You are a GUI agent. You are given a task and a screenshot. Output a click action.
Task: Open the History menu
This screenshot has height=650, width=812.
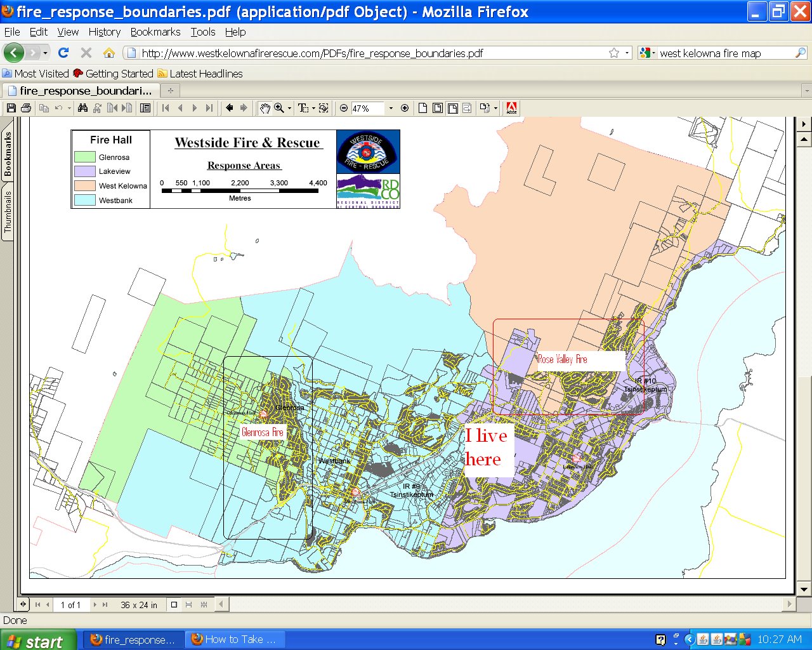pos(104,32)
